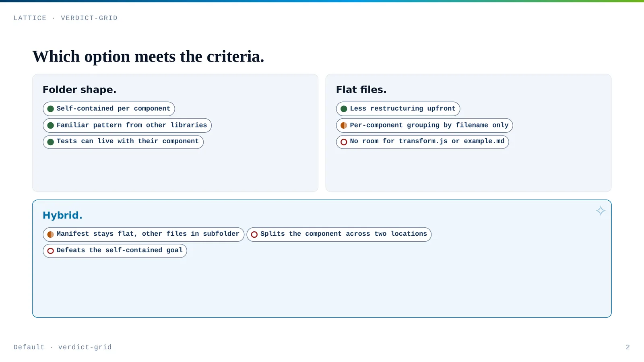Click half-filled orange dot beside Per-component grouping
Image resolution: width=644 pixels, height=362 pixels.
pyautogui.click(x=344, y=125)
